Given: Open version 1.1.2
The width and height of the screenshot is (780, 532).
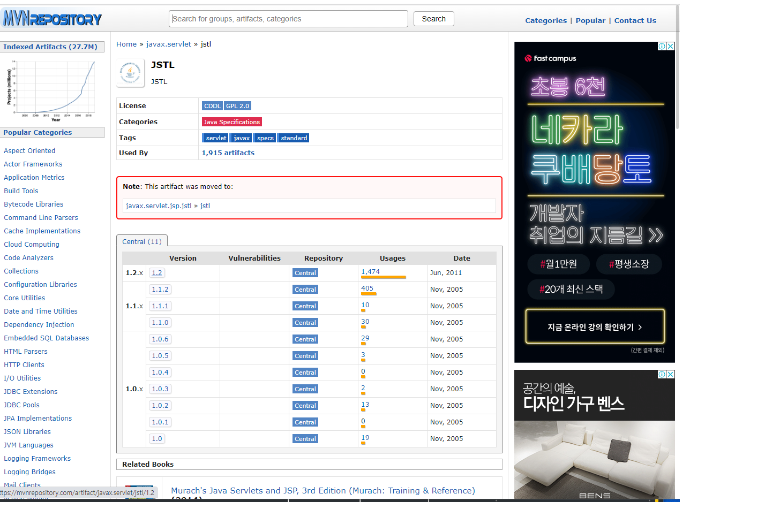Looking at the screenshot, I should 160,290.
